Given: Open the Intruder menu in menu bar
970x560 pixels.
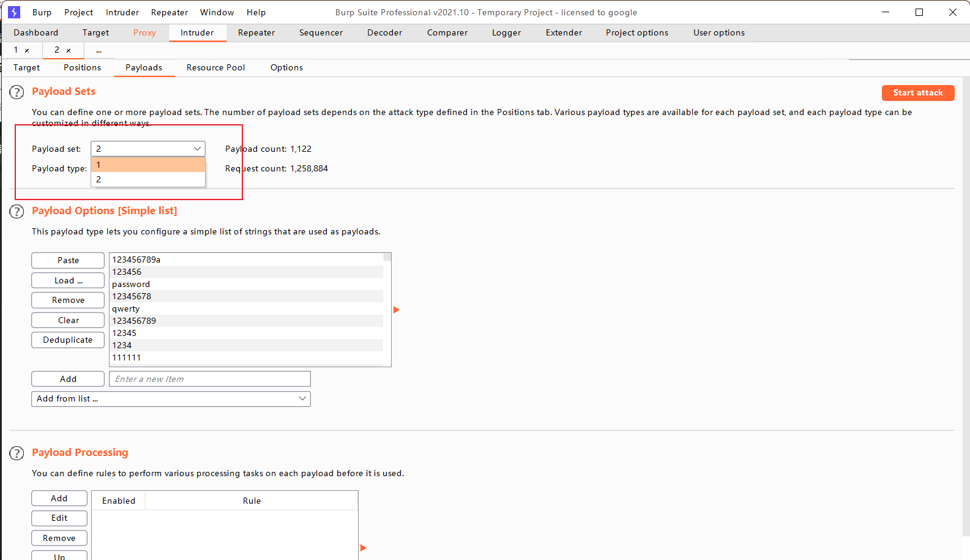Looking at the screenshot, I should [122, 12].
